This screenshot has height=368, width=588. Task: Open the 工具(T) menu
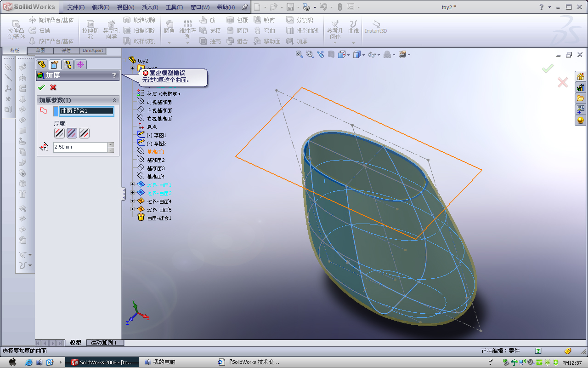(174, 7)
